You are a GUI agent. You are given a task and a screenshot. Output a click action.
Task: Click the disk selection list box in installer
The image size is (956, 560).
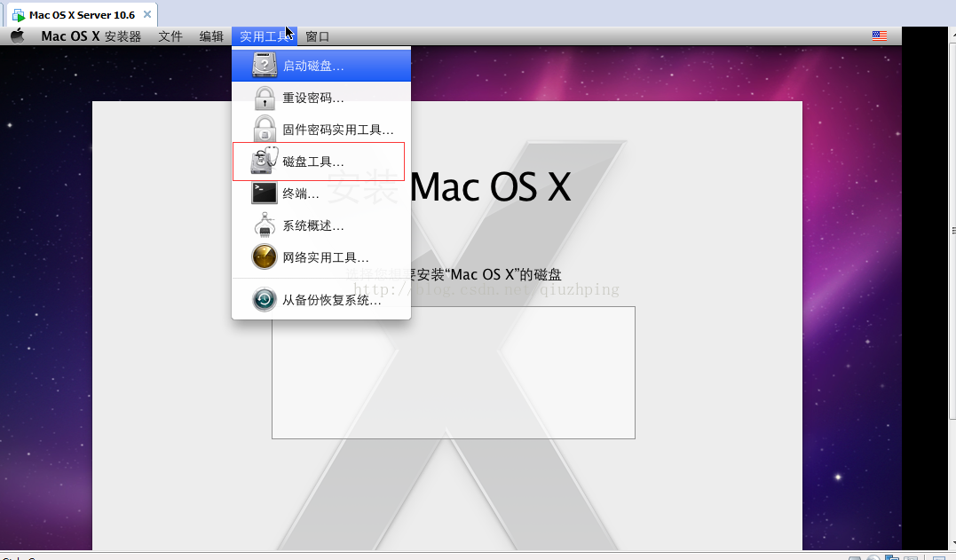(453, 373)
